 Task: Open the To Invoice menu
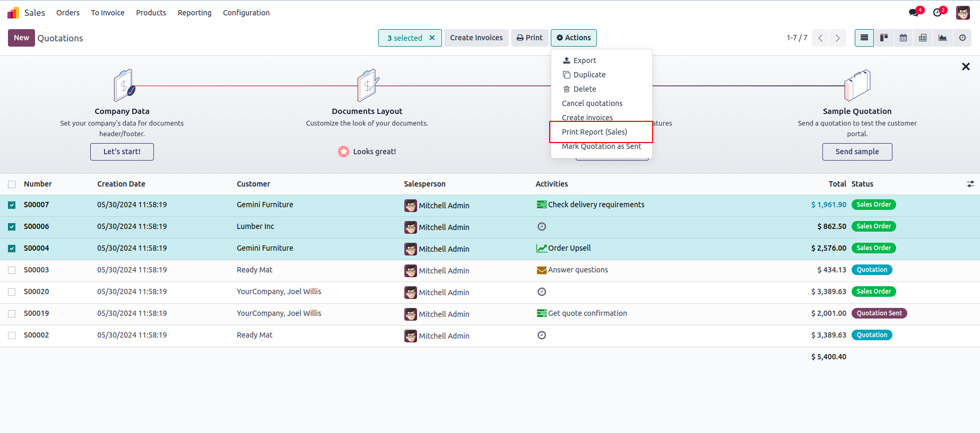(108, 13)
